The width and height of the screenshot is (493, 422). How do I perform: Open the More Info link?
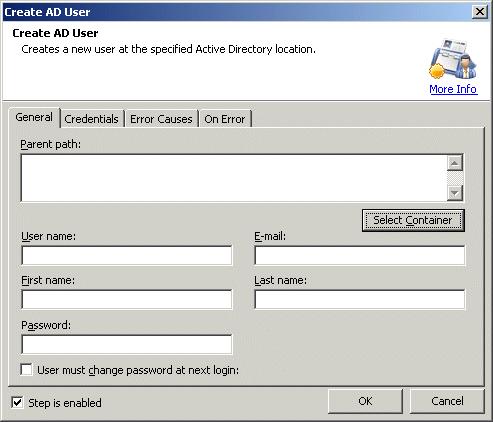tap(453, 89)
